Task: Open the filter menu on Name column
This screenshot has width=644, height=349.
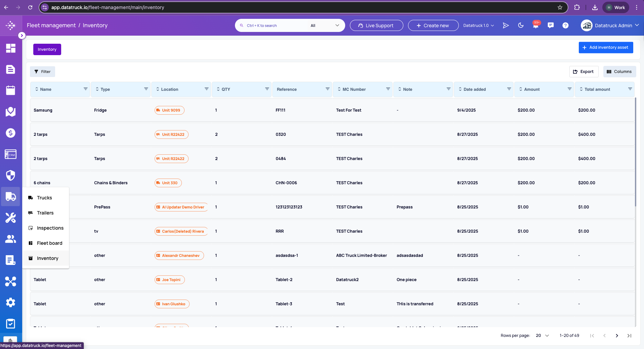Action: (85, 89)
